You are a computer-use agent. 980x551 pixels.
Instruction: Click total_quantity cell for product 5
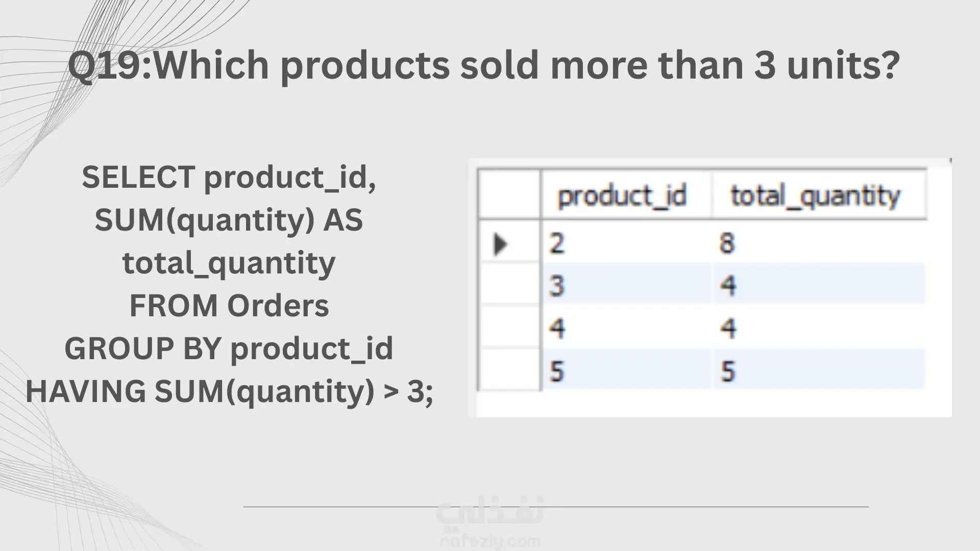(819, 370)
